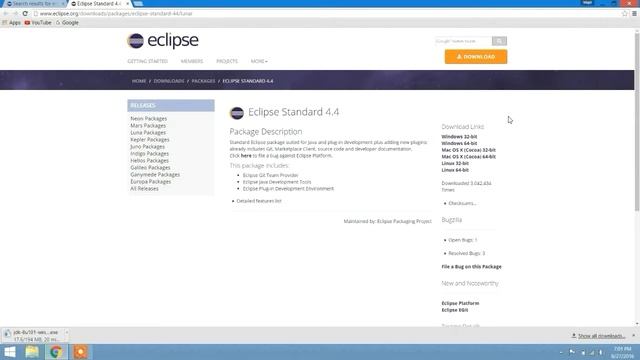This screenshot has height=360, width=640.
Task: Open GETTING STARTED menu item
Action: [147, 61]
